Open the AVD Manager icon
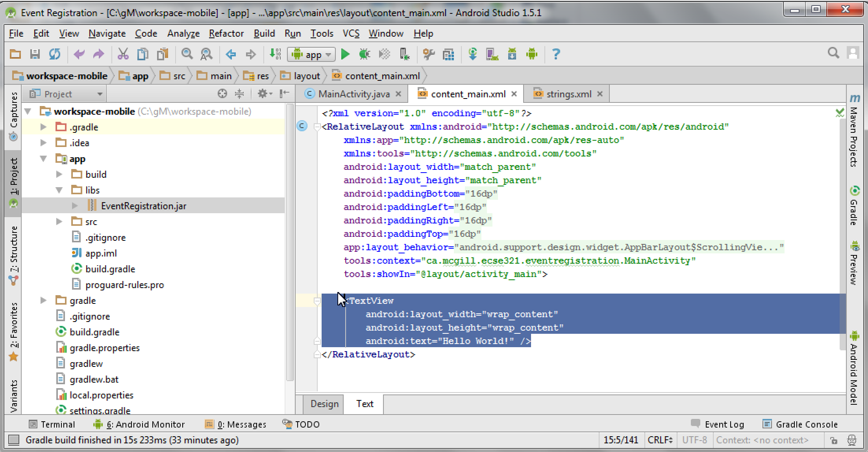 click(492, 54)
